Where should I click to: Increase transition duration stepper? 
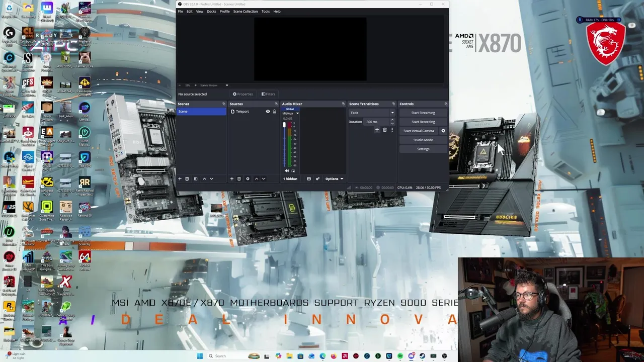coord(392,120)
